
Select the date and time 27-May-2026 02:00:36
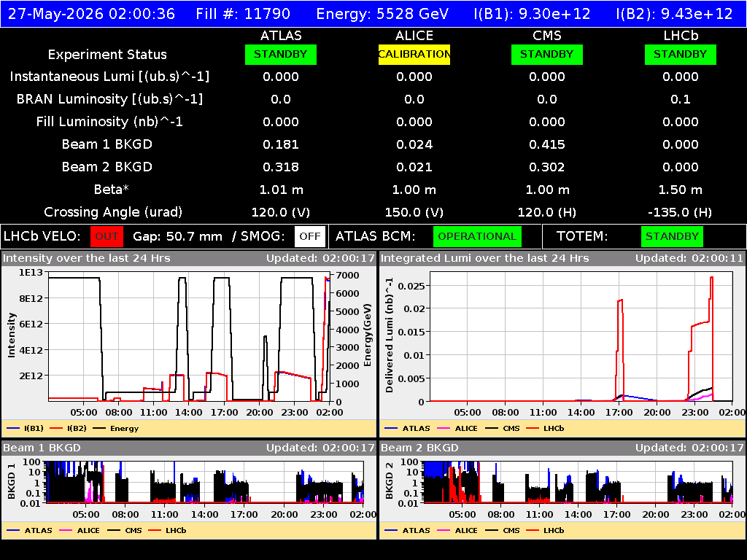(x=91, y=14)
